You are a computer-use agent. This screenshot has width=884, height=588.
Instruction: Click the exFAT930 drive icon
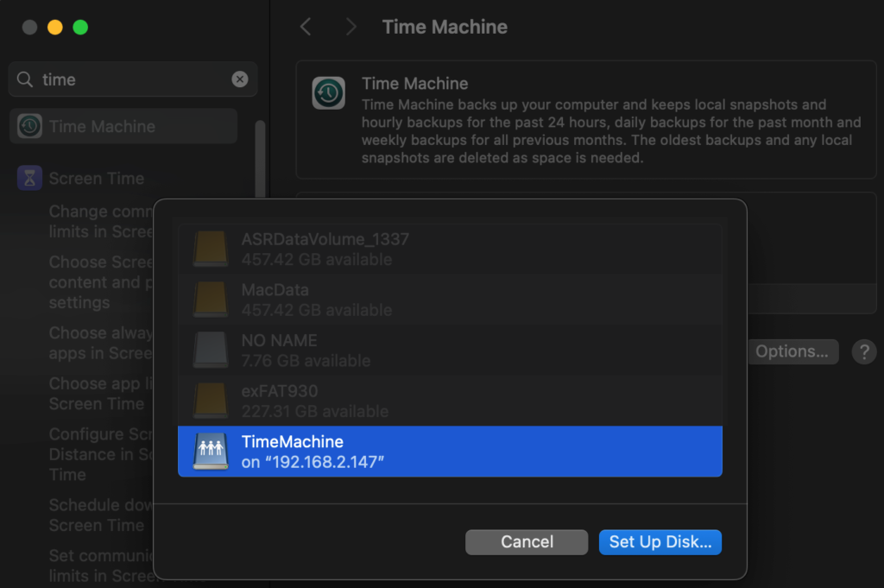211,401
